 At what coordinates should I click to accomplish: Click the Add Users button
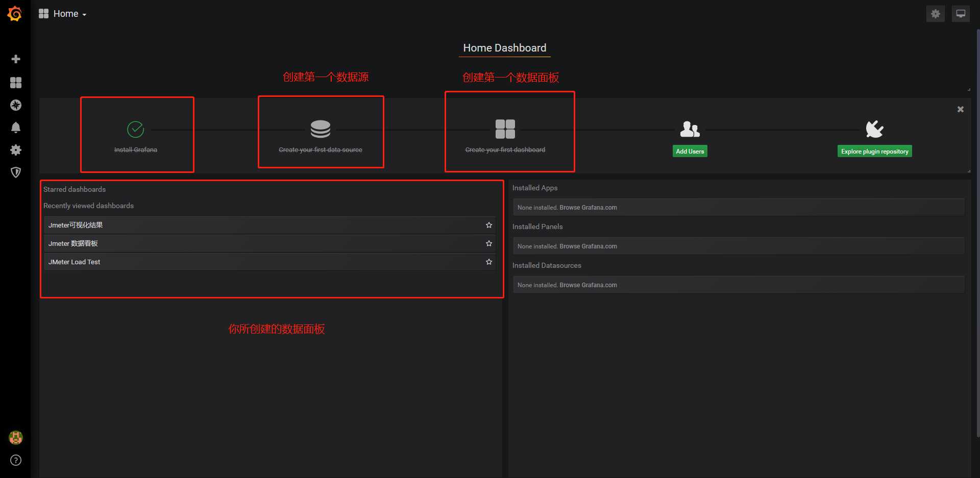(690, 151)
